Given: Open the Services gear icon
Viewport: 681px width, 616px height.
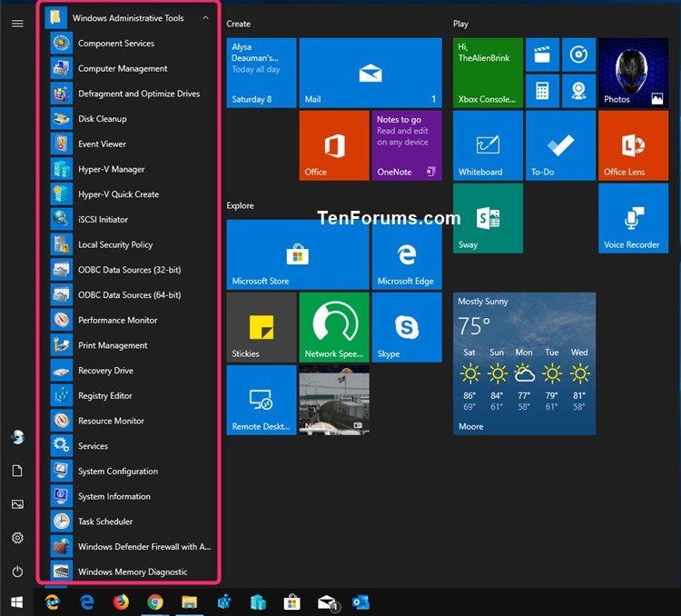Looking at the screenshot, I should [x=61, y=446].
